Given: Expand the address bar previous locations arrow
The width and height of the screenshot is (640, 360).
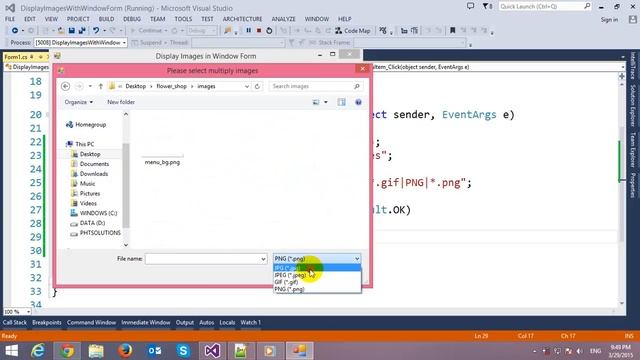Looking at the screenshot, I should (x=247, y=86).
